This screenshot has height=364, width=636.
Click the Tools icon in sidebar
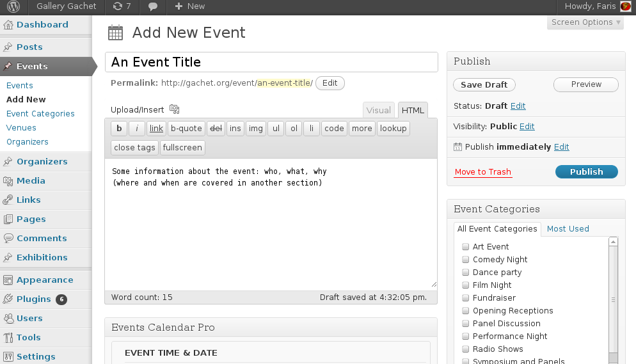pyautogui.click(x=8, y=337)
